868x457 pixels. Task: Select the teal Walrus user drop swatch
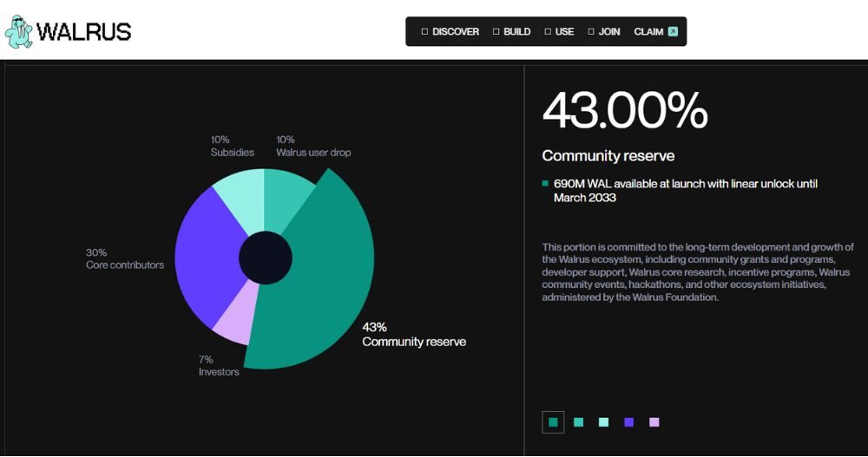[578, 422]
